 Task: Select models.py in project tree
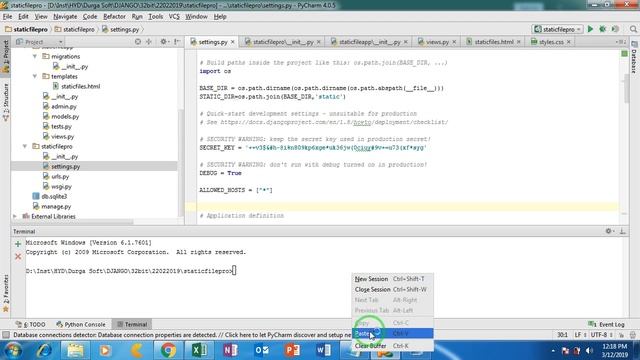tap(65, 116)
